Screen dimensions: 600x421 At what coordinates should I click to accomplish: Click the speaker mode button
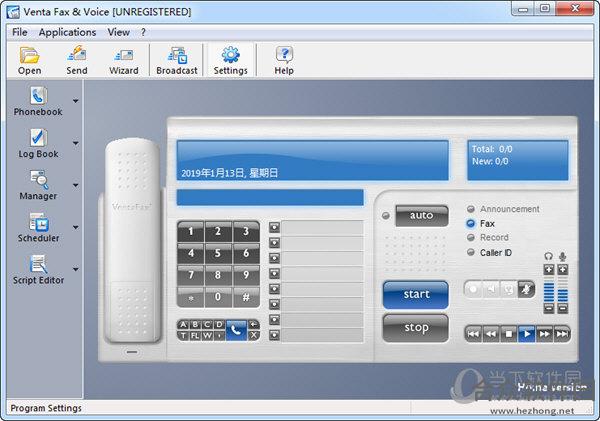491,289
